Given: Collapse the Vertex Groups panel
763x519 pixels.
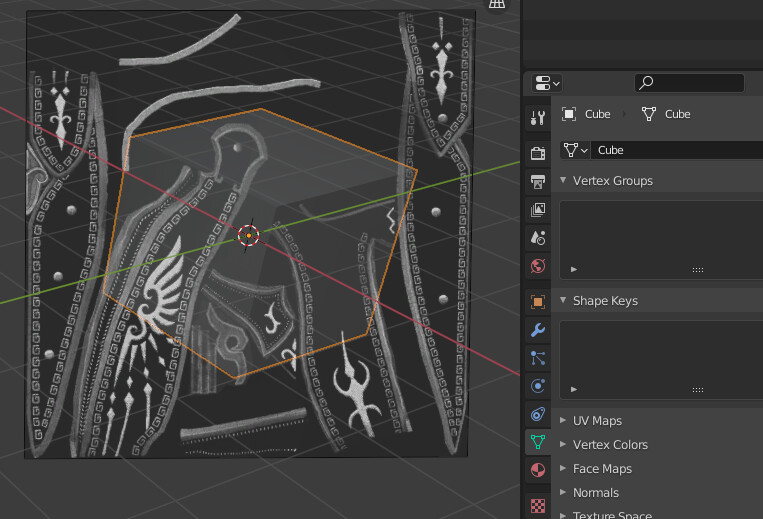Looking at the screenshot, I should coord(563,180).
